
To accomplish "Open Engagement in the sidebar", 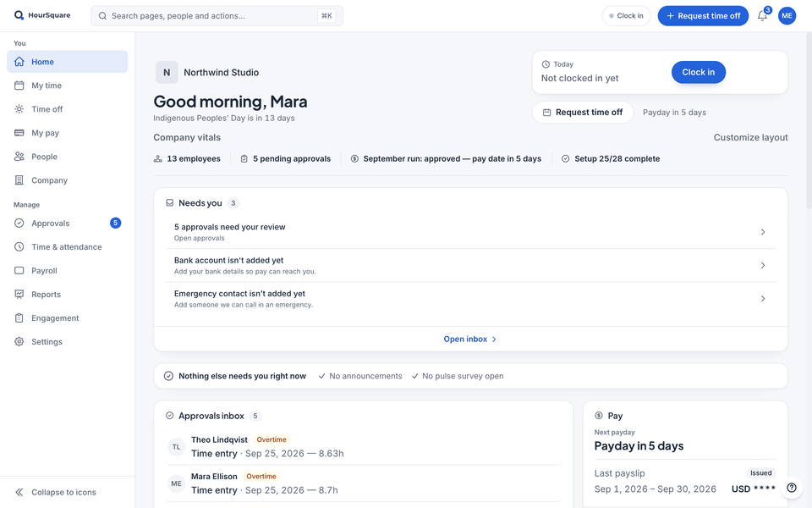I will point(68,318).
